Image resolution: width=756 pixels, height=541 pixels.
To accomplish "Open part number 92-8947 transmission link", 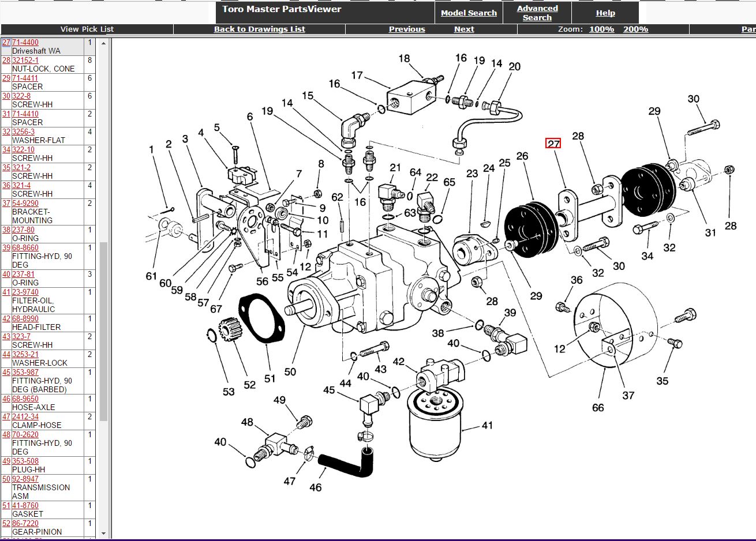I will click(25, 479).
